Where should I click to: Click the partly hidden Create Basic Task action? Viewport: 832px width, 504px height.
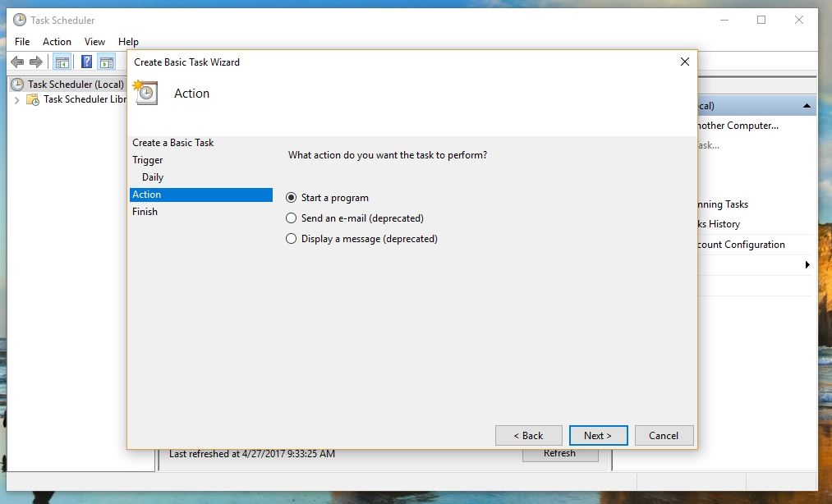click(x=709, y=145)
